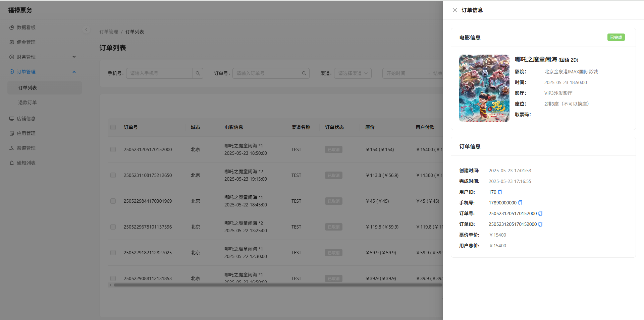
Task: Click copy icon beside 订单ID value
Action: coord(540,224)
